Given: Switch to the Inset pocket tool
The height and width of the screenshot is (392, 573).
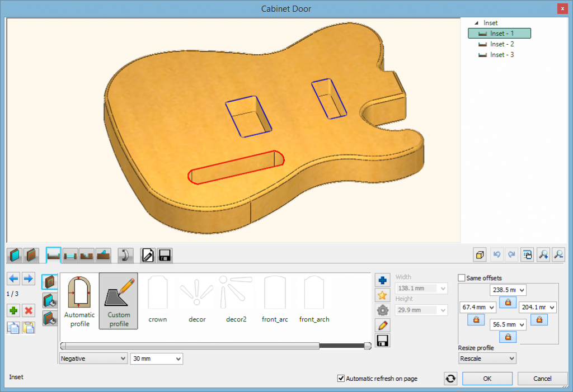Looking at the screenshot, I should click(x=53, y=255).
